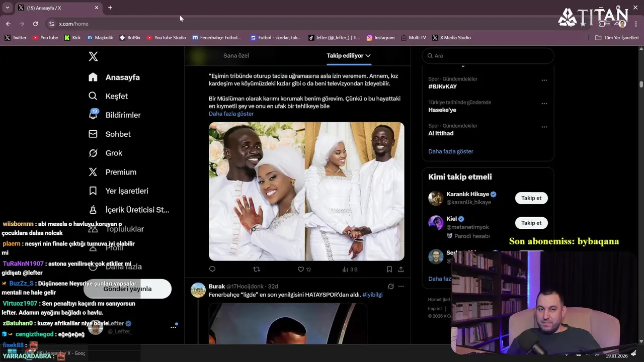Viewport: 644px width, 362px height.
Task: Bookmark the wedding photo tweet
Action: point(389,269)
